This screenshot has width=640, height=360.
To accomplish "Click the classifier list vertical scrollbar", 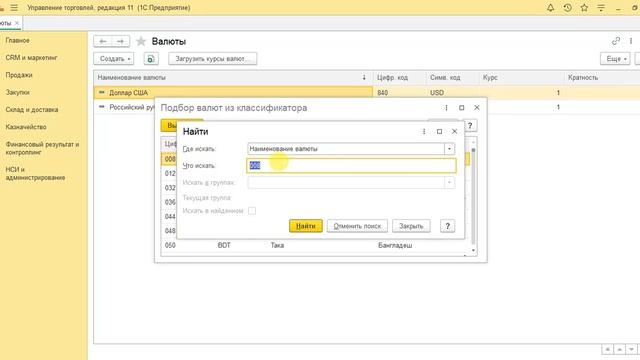I will pyautogui.click(x=473, y=196).
